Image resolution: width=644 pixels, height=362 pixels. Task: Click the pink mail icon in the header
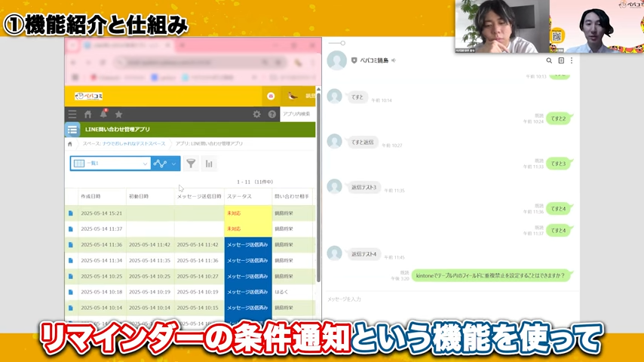(x=271, y=96)
